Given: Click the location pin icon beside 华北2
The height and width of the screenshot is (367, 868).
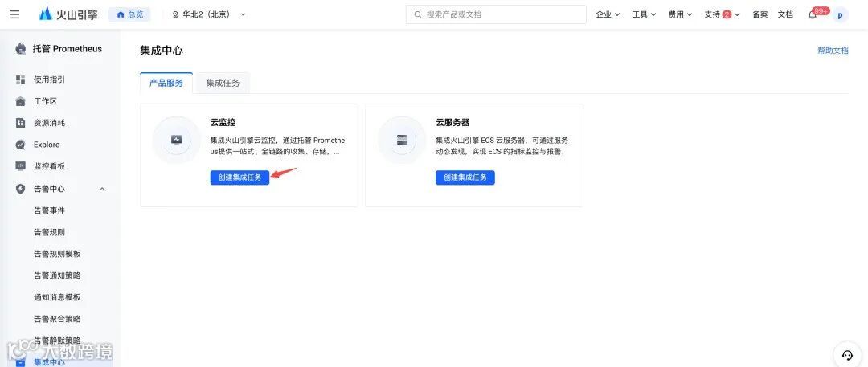Looking at the screenshot, I should 176,15.
